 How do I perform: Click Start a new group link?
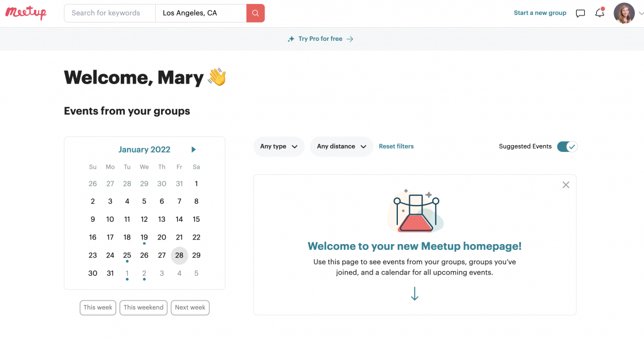(x=540, y=13)
